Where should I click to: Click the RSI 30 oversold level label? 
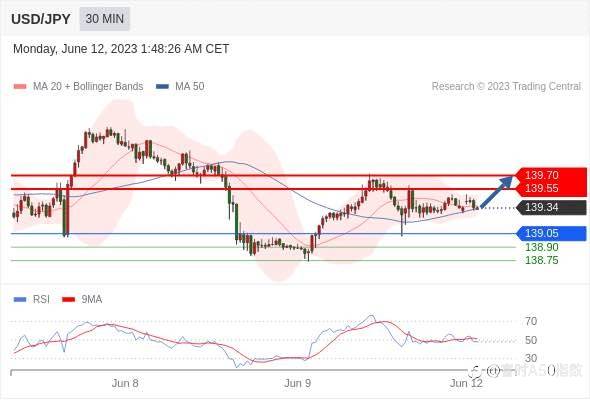click(531, 358)
